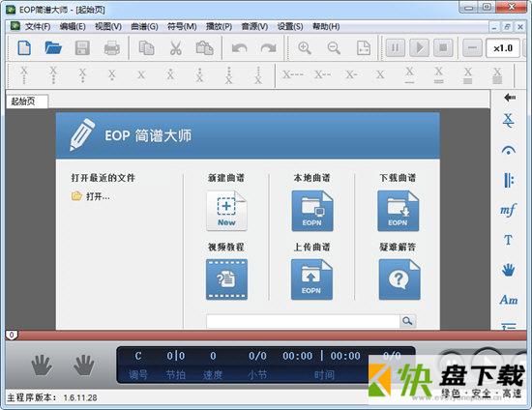Click the Zoom out magnifier icon
532x410 pixels.
coord(334,47)
